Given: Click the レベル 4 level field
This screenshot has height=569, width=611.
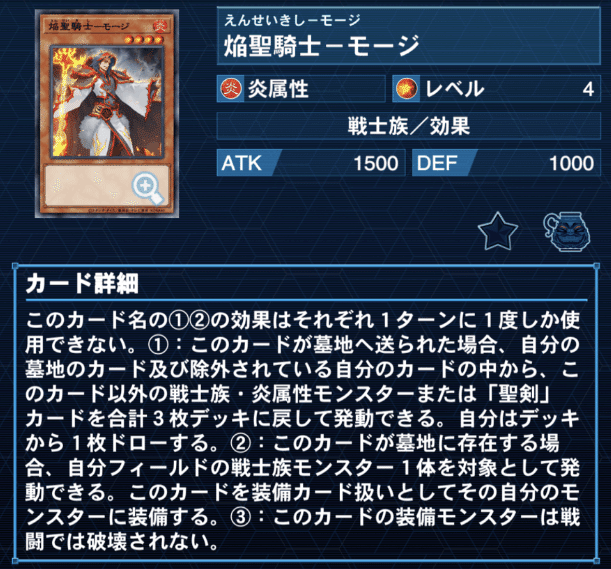Looking at the screenshot, I should point(496,89).
